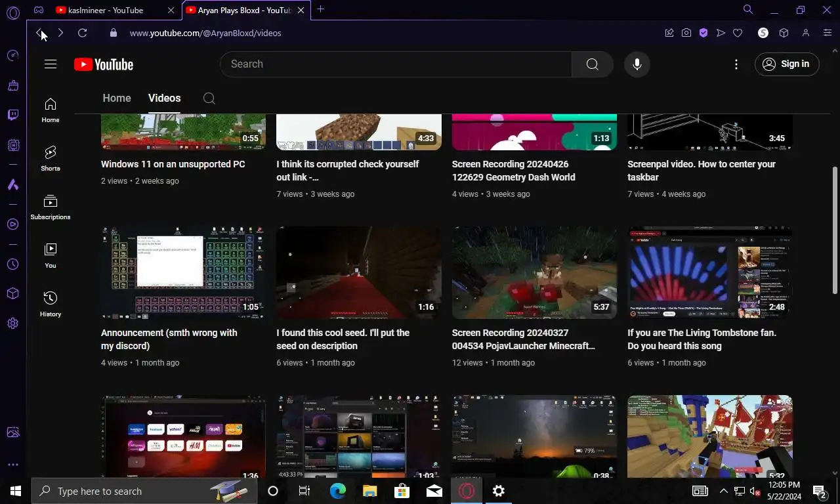View site security lock info

click(x=113, y=33)
